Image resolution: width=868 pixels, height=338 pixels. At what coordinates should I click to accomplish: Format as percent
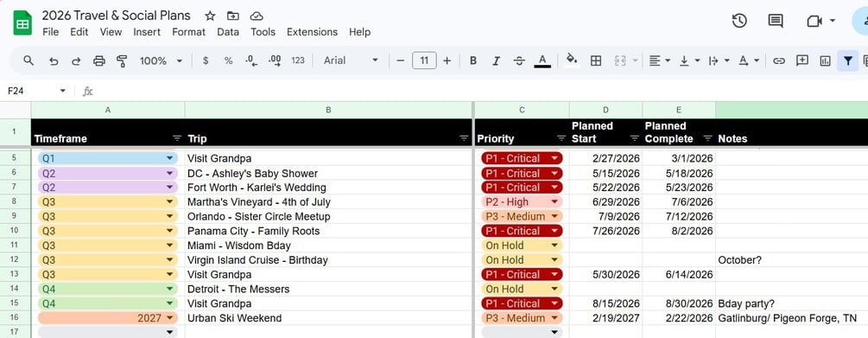(228, 61)
